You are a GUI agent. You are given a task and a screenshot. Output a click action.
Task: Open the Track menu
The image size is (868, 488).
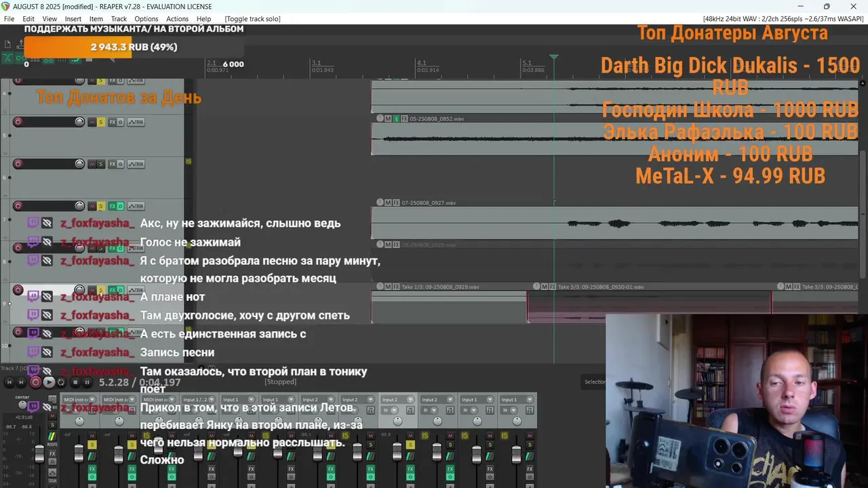(119, 19)
